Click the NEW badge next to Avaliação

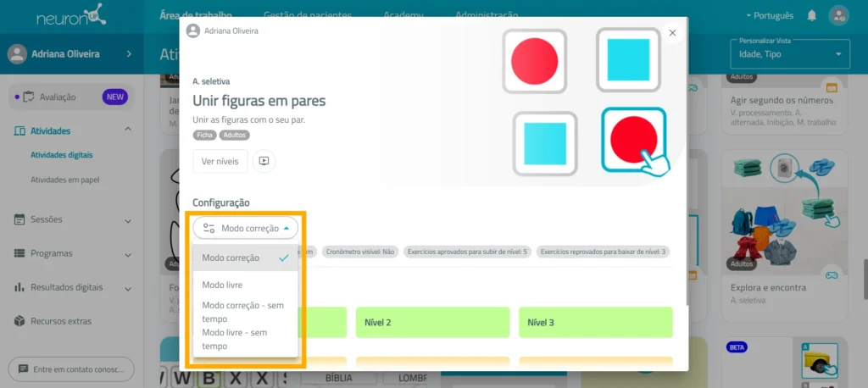(x=114, y=97)
